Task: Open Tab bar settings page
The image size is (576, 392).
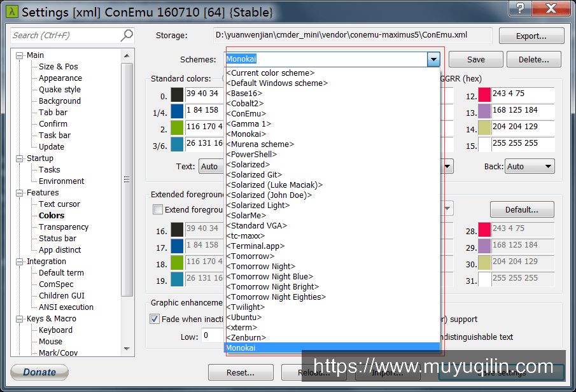Action: point(53,113)
